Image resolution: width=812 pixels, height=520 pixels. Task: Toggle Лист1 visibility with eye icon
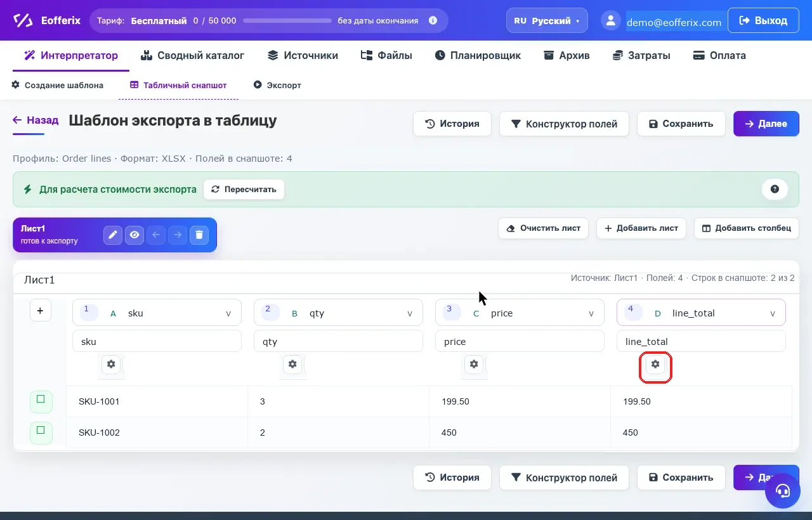[134, 235]
